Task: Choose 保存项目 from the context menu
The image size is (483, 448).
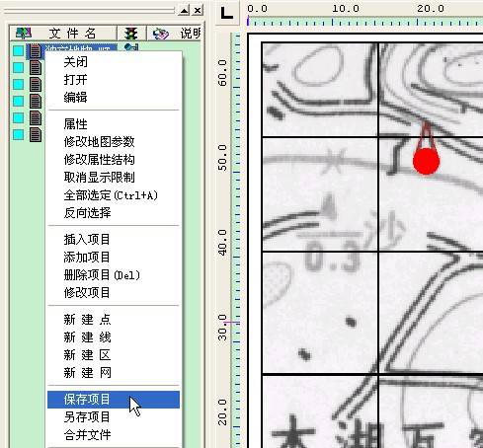Action: point(87,400)
